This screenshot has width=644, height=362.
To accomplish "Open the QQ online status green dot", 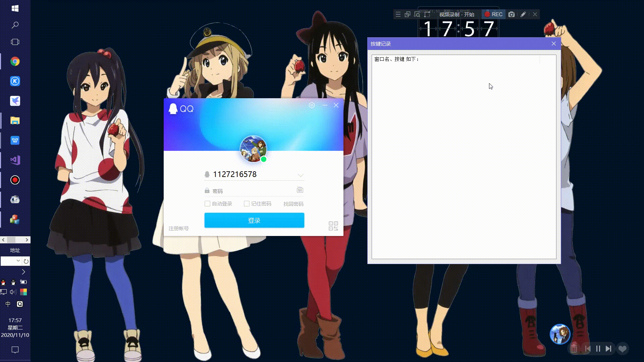I will (x=264, y=159).
